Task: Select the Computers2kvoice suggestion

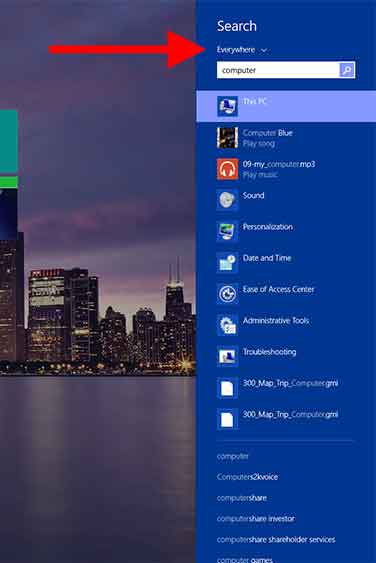Action: click(x=247, y=477)
